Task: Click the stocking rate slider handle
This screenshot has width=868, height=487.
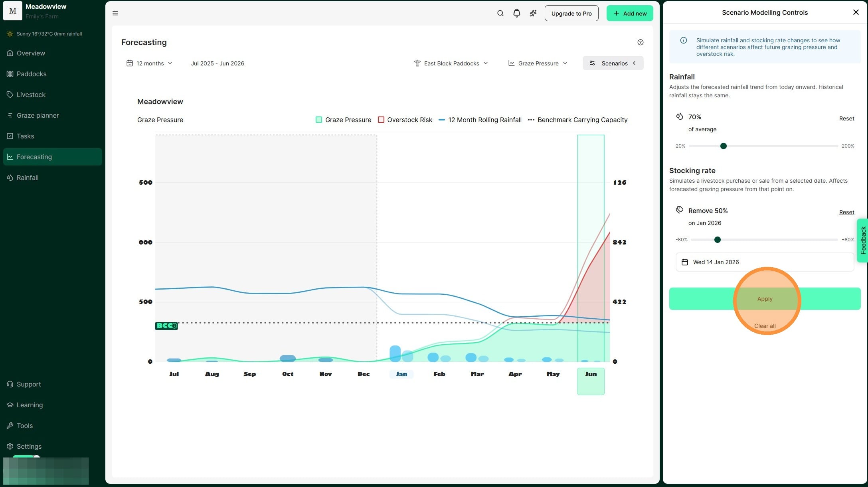Action: [718, 240]
